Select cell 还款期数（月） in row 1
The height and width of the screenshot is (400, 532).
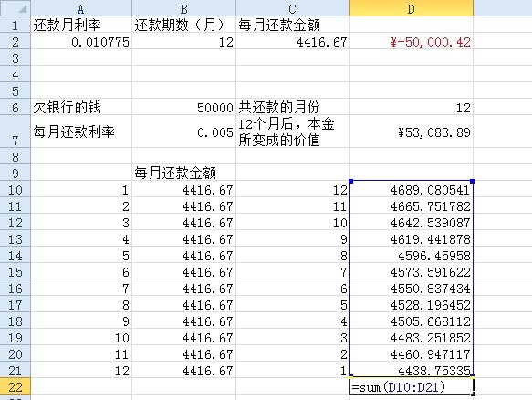click(x=184, y=25)
